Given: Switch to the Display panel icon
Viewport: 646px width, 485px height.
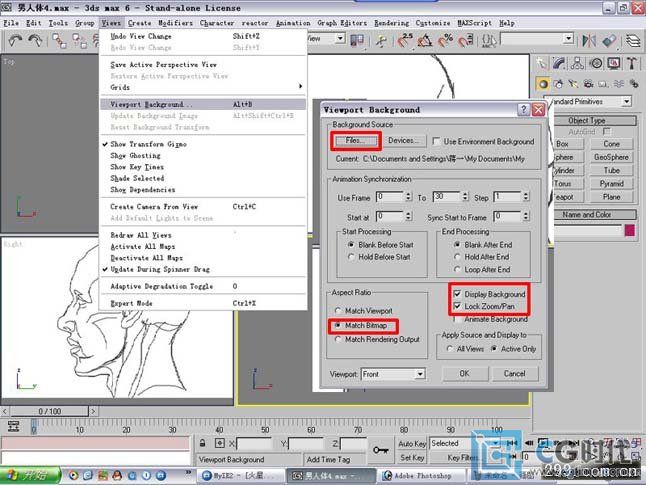Looking at the screenshot, I should 614,63.
